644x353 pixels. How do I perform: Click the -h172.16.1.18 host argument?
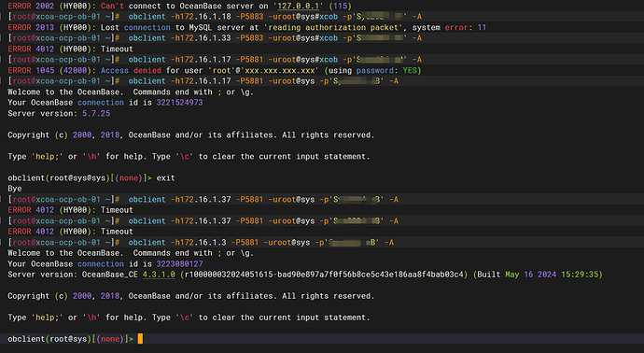pos(201,17)
